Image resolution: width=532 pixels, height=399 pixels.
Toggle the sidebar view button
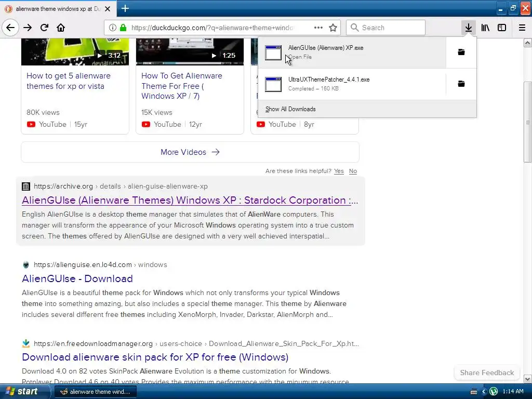(502, 28)
